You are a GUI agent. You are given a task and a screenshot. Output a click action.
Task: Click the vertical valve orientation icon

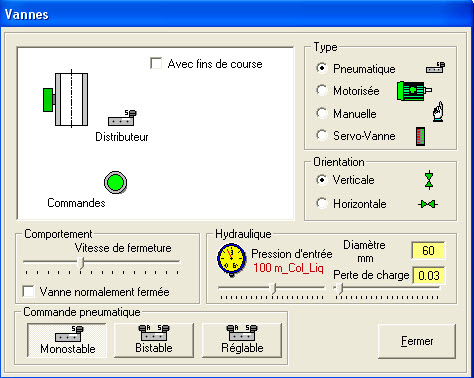pyautogui.click(x=429, y=180)
